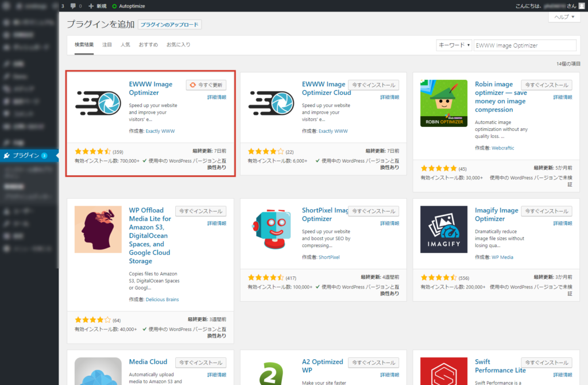Click the Swift Performance Lite plugin icon
Screen dimensions: 588x385
(444, 371)
